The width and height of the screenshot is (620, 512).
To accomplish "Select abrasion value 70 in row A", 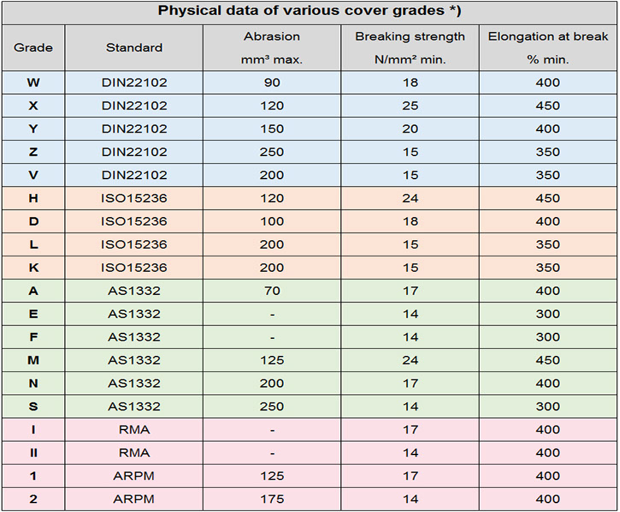I will pos(272,291).
